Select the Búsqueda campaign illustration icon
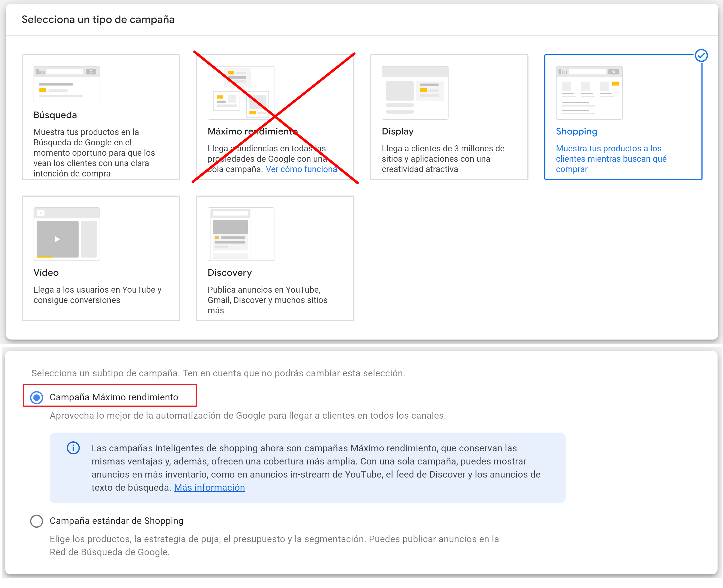Image resolution: width=723 pixels, height=588 pixels. coord(67,84)
